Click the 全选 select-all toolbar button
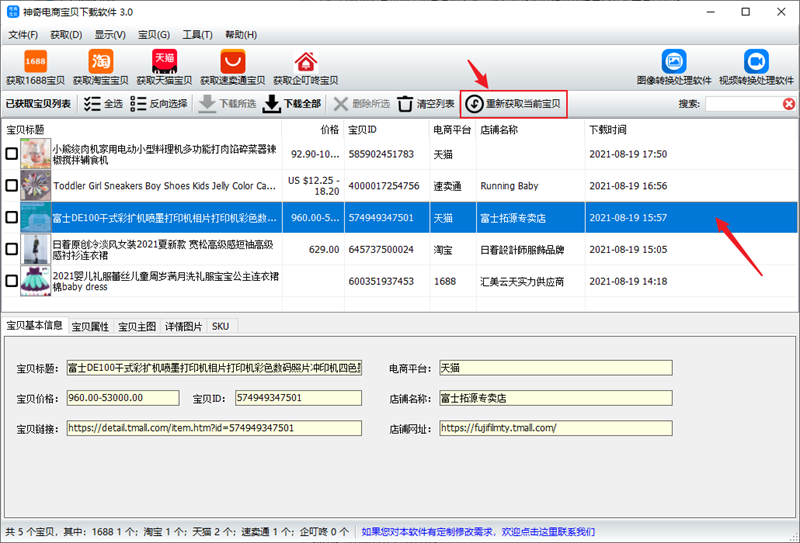This screenshot has height=543, width=800. pyautogui.click(x=103, y=104)
